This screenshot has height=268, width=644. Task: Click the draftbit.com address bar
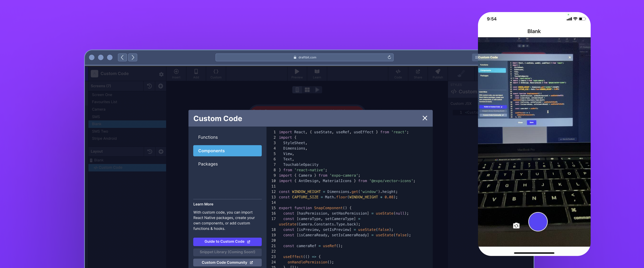(x=304, y=57)
